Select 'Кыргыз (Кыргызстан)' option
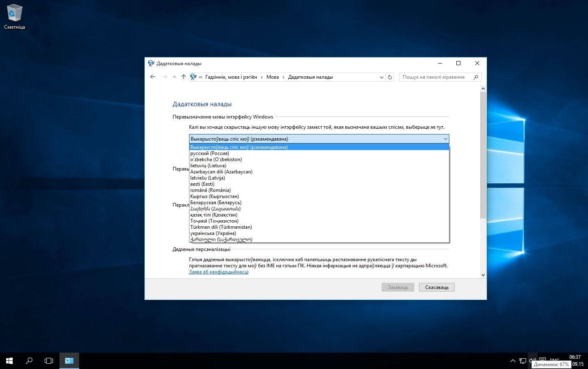588x369 pixels. tap(319, 196)
